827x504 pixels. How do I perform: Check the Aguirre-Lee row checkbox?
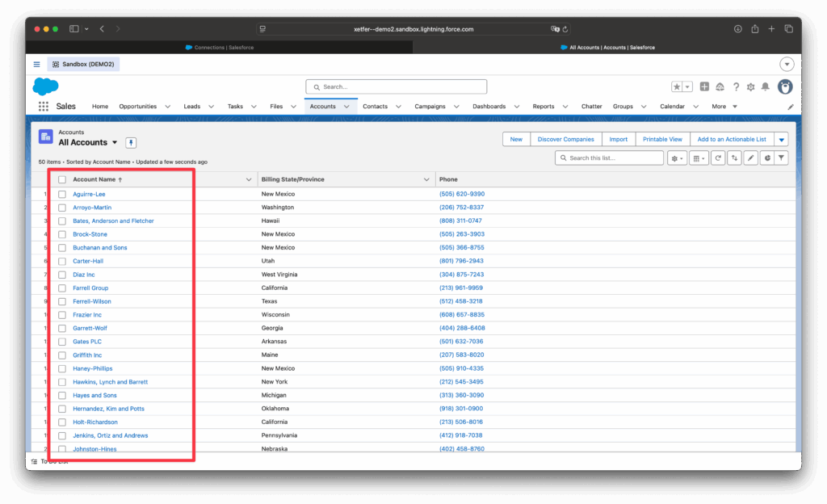click(x=62, y=195)
